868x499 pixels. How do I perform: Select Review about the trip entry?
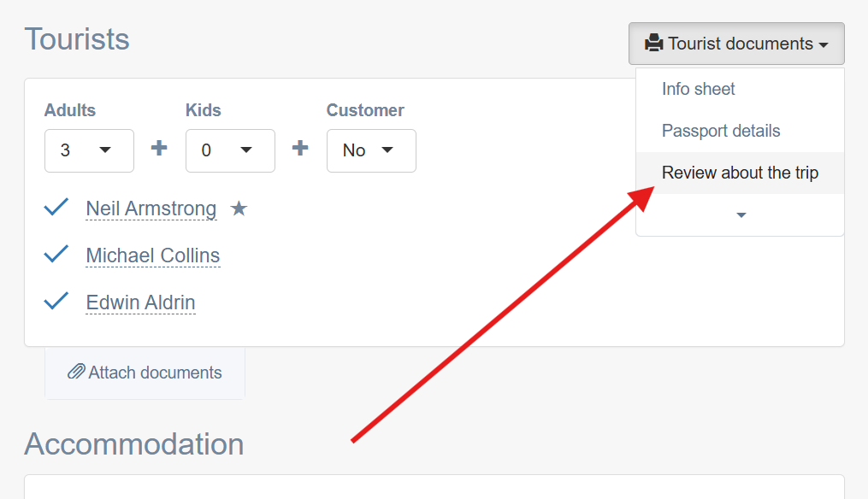pyautogui.click(x=740, y=173)
